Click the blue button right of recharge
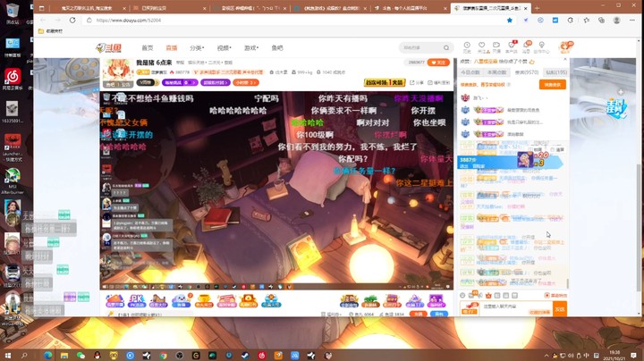 [x=439, y=314]
